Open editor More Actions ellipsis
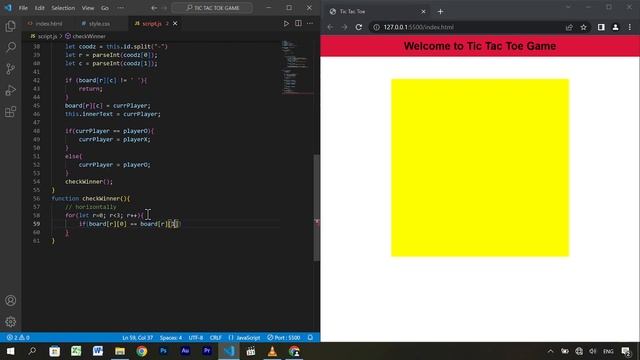This screenshot has width=640, height=360. (310, 24)
